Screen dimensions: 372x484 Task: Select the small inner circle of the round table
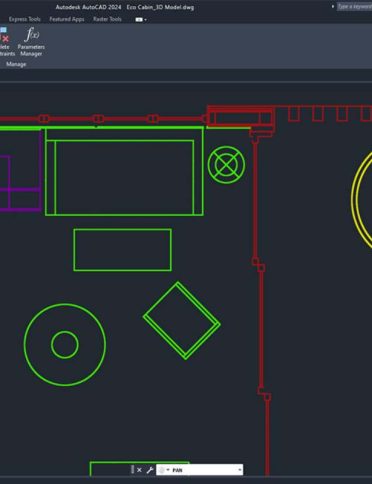[x=65, y=345]
